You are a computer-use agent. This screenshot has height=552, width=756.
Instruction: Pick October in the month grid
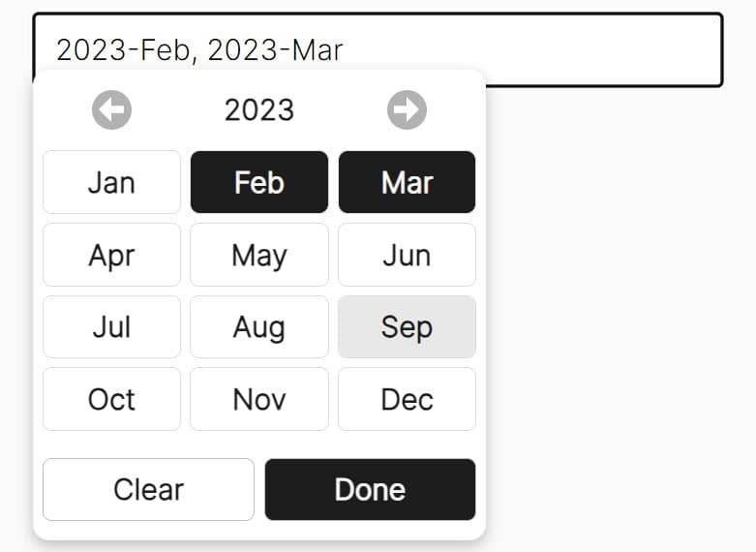point(111,399)
